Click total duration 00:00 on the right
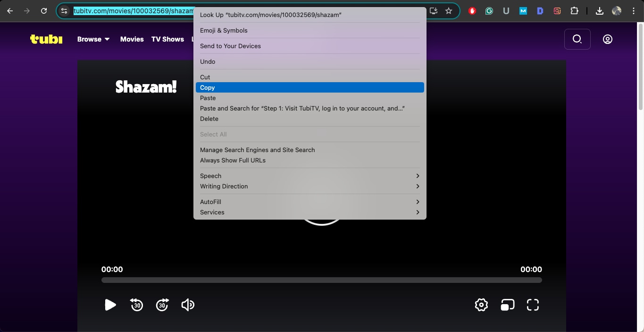Viewport: 644px width, 332px height. tap(531, 269)
